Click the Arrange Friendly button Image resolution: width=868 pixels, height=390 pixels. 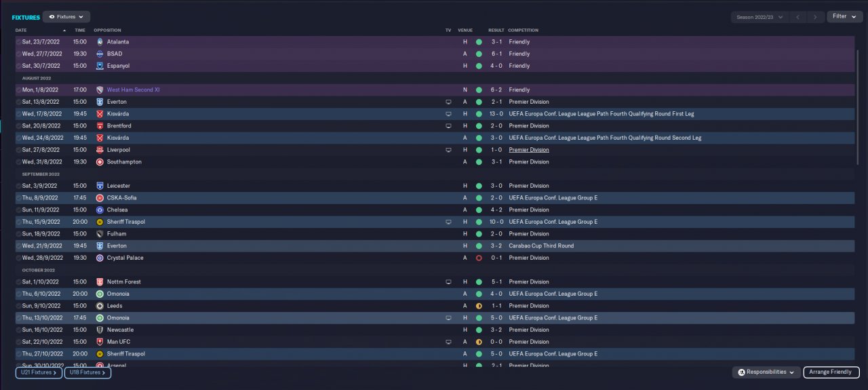tap(830, 372)
